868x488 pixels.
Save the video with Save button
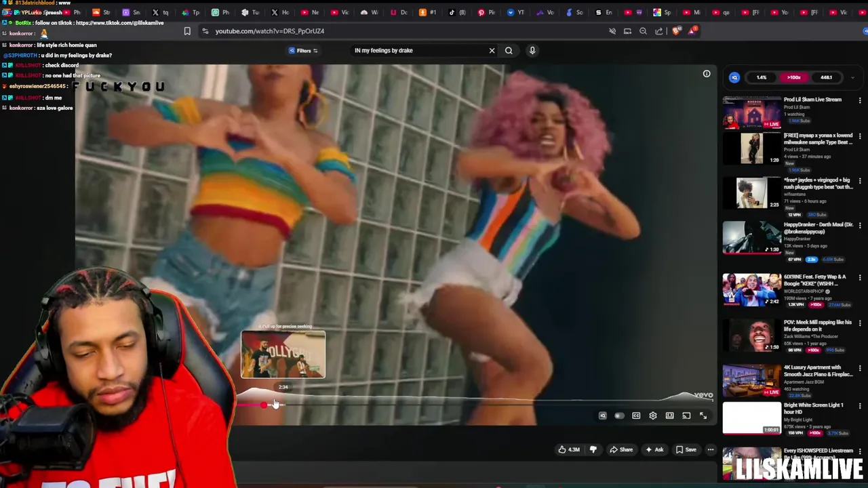(x=686, y=449)
